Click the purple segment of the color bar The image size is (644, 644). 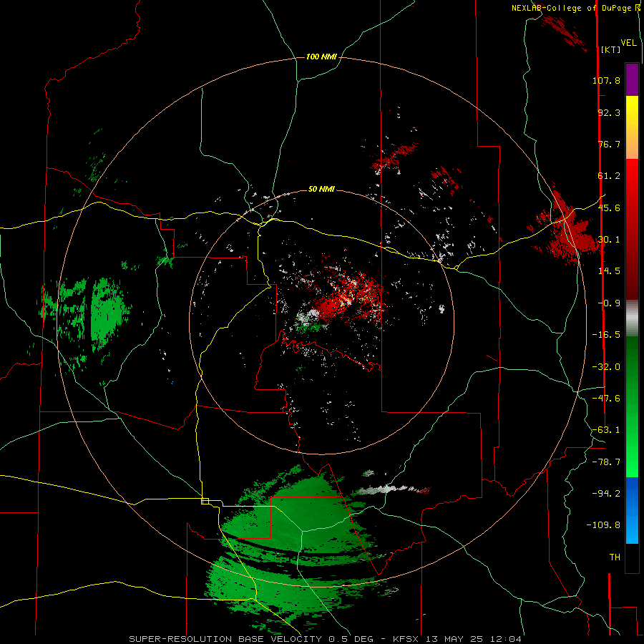(x=632, y=79)
